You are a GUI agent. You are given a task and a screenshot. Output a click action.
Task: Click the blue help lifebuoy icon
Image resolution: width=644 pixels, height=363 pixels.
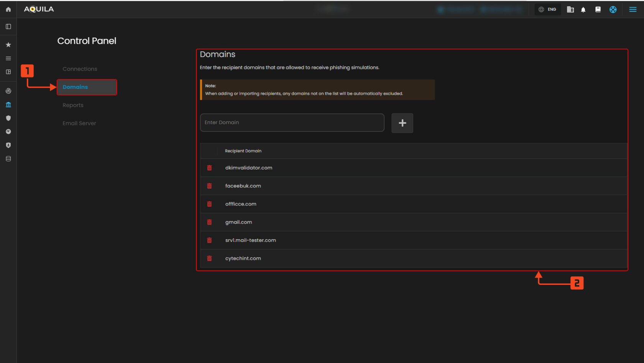pyautogui.click(x=613, y=10)
